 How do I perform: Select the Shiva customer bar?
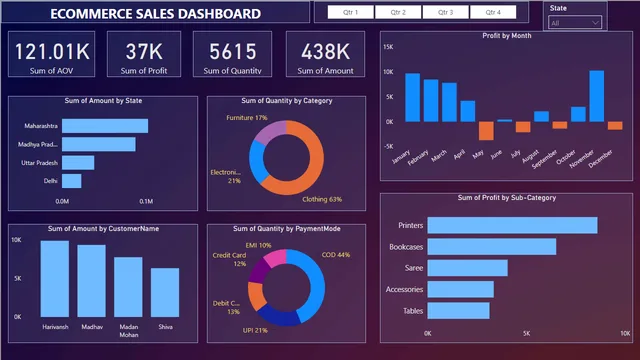coord(165,292)
